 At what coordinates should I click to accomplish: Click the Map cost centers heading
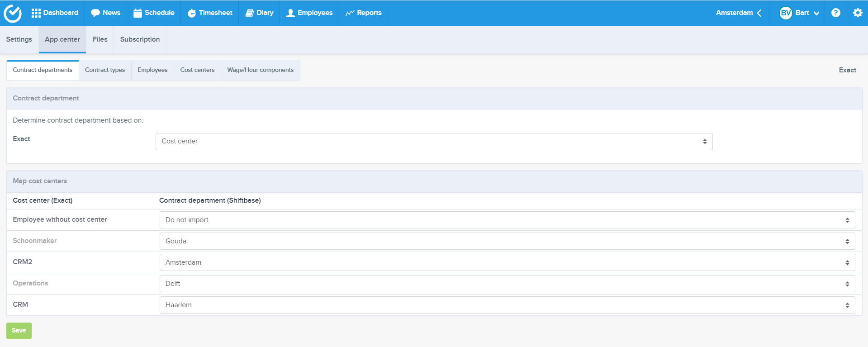pyautogui.click(x=40, y=181)
